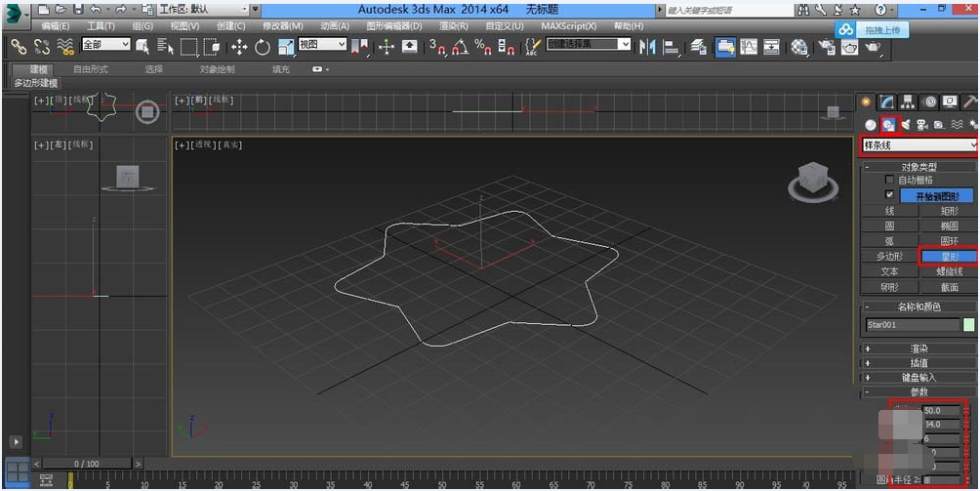Screen dimensions: 980x491
Task: Toggle the 开始新图形 checkbox
Action: pos(888,195)
